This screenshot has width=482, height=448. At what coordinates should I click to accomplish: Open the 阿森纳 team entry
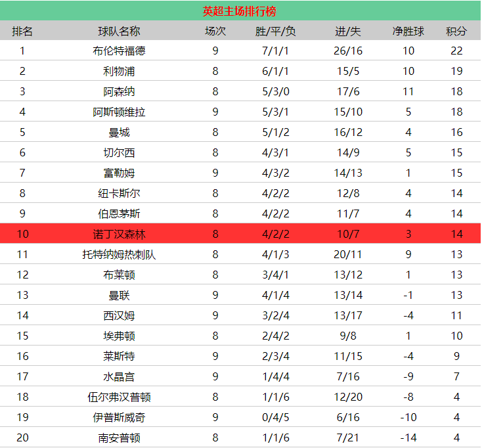(x=119, y=91)
